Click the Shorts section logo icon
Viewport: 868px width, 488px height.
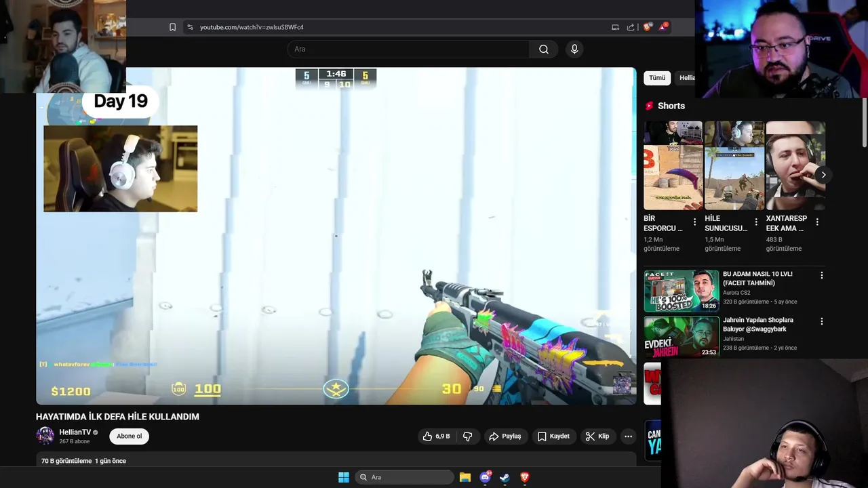tap(650, 106)
